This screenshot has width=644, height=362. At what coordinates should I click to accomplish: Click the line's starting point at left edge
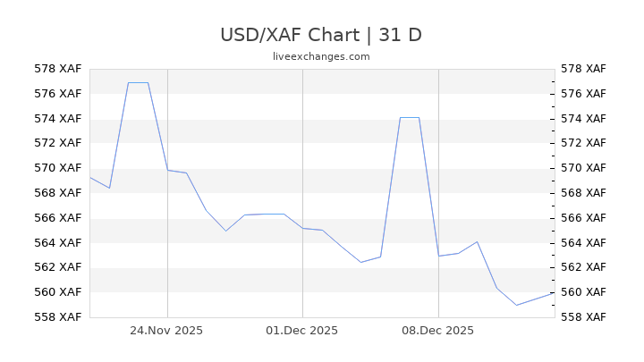[90, 177]
